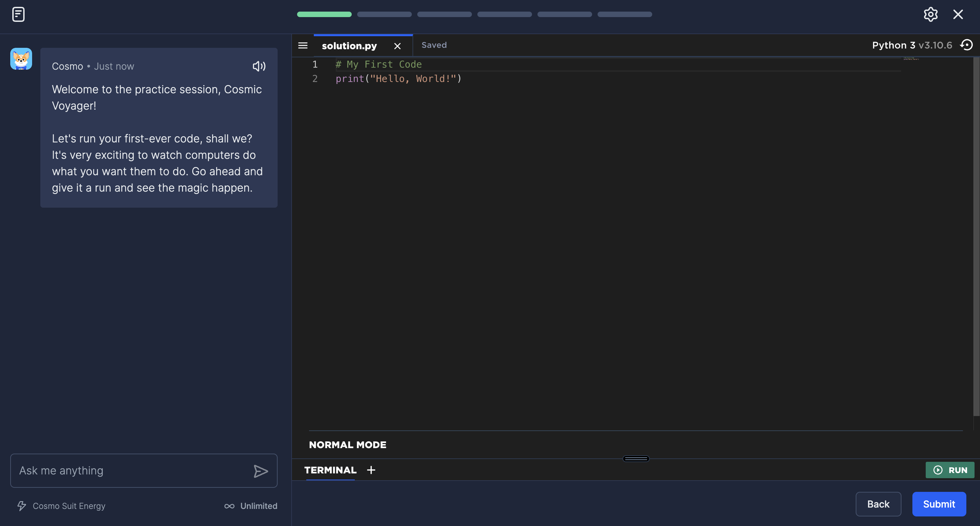Reset code with the history restore icon
The width and height of the screenshot is (980, 526).
pos(967,45)
